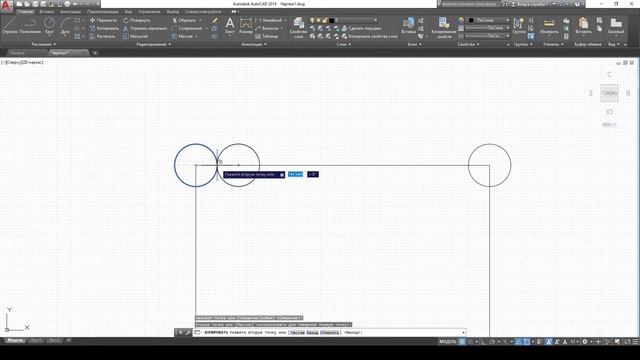Click the Отразить зеркально (Mirror) command
The height and width of the screenshot is (360, 640).
pyautogui.click(x=145, y=28)
